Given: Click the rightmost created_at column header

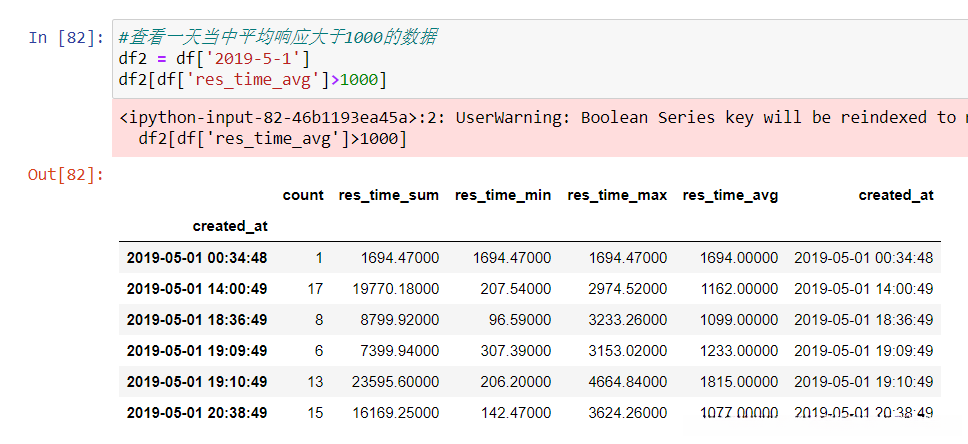Looking at the screenshot, I should tap(895, 195).
